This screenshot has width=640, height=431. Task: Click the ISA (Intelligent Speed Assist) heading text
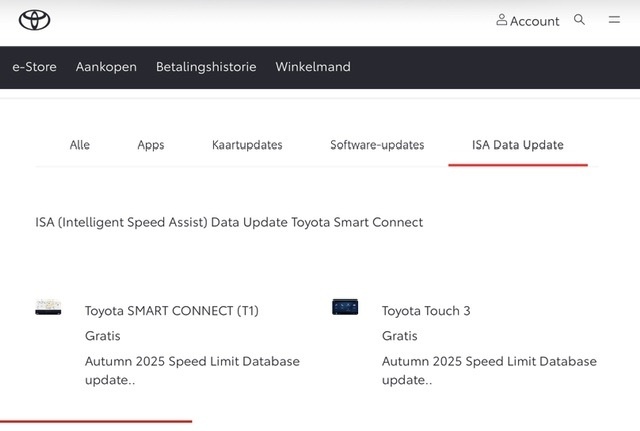229,222
